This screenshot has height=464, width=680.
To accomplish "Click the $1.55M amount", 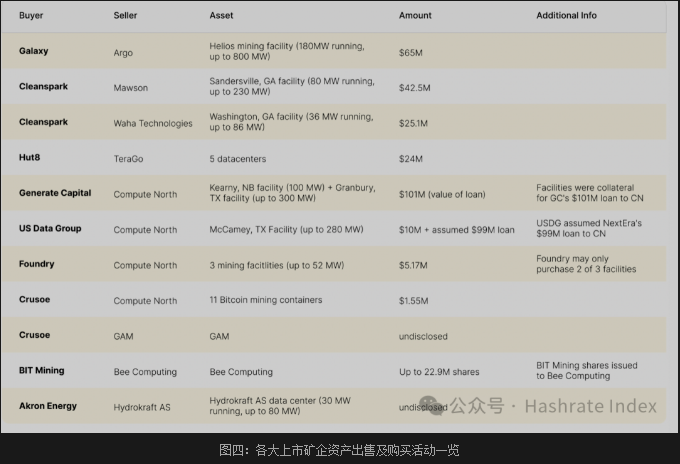I will pos(413,301).
